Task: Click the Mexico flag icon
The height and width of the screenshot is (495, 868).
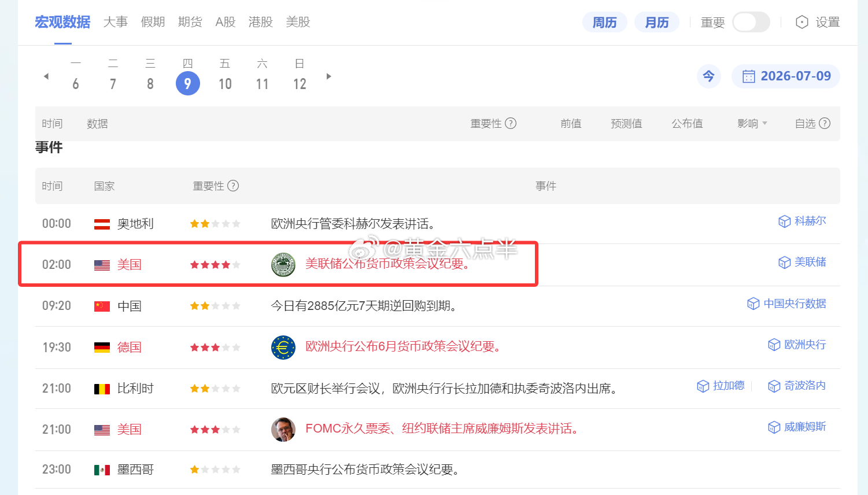Action: pyautogui.click(x=102, y=470)
